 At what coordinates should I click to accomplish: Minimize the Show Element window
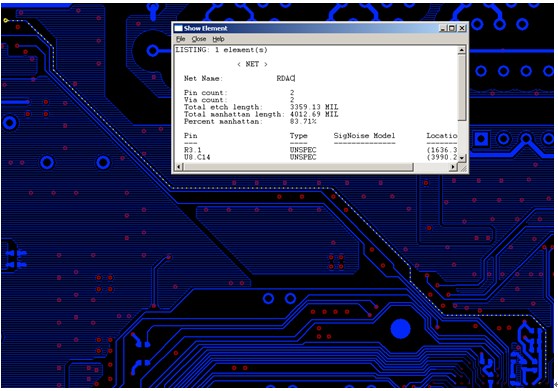point(443,28)
